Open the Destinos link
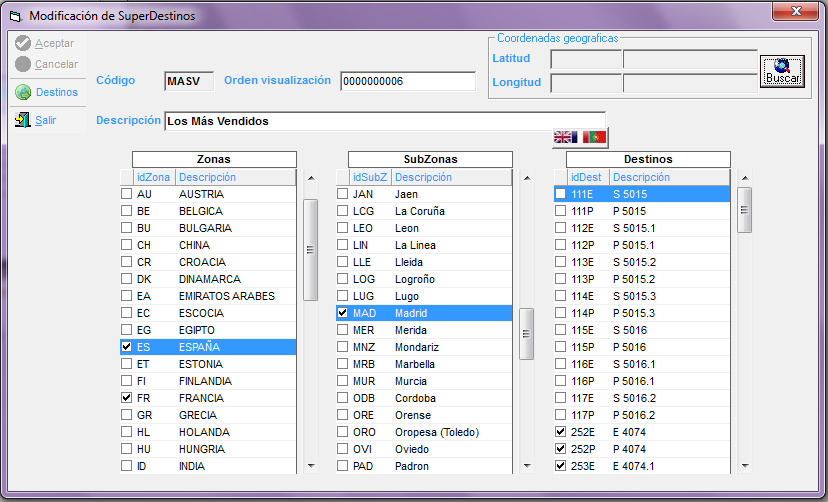This screenshot has height=502, width=828. (57, 92)
